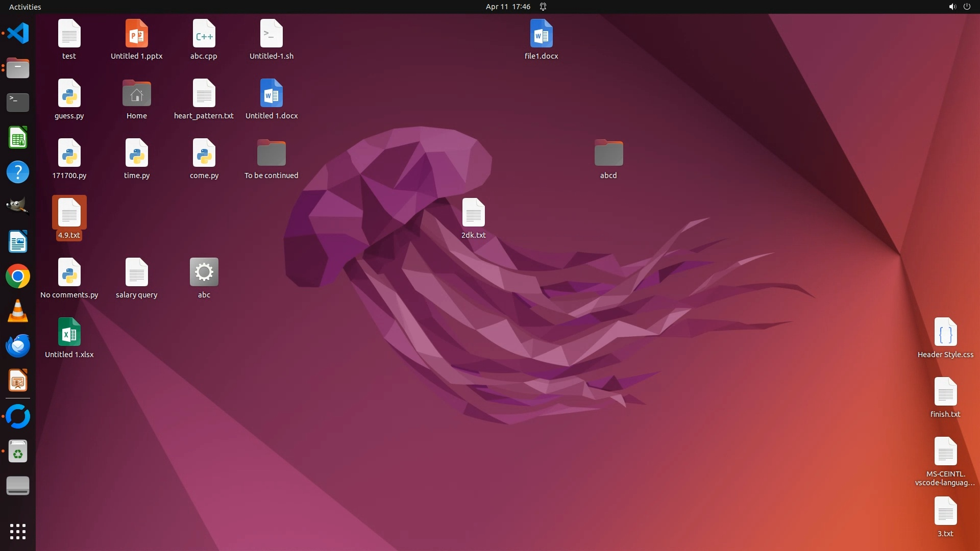
Task: Open the Terminal from the dock
Action: click(18, 102)
